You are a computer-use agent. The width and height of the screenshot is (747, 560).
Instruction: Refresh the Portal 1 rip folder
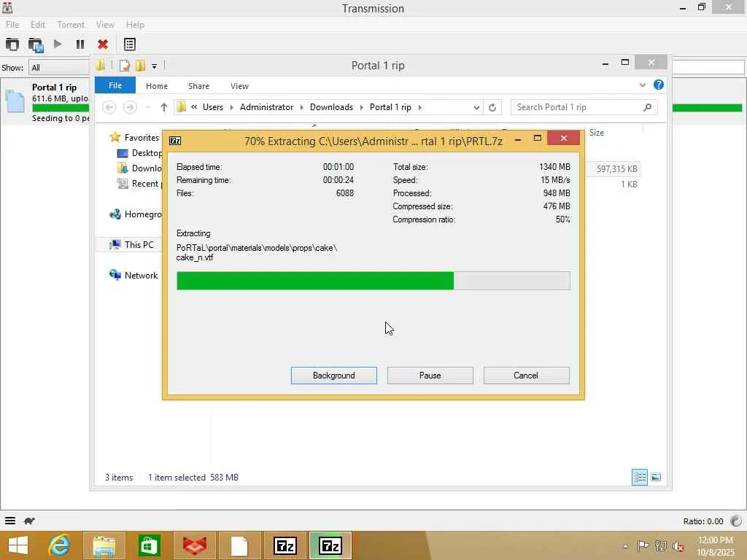pos(492,108)
